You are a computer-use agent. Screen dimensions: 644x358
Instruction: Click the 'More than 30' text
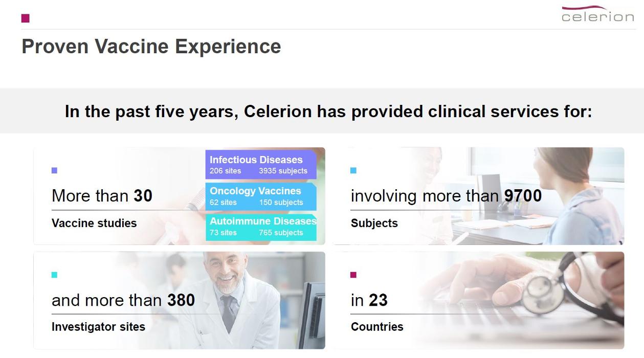click(102, 196)
